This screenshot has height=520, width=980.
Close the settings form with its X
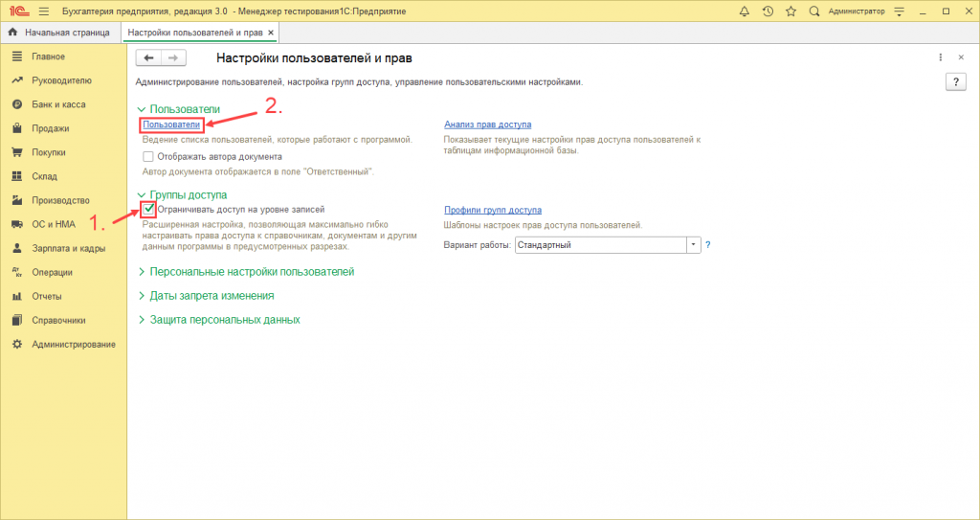(961, 57)
